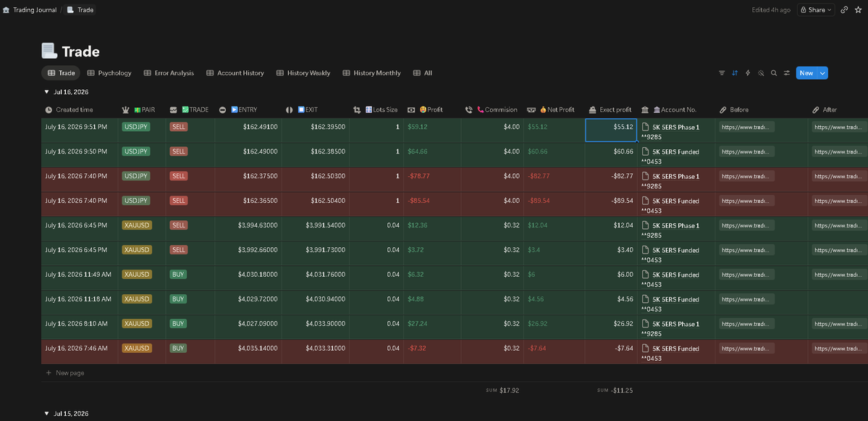Click the commission SUM $17.92 total
This screenshot has width=868, height=421.
[x=502, y=390]
